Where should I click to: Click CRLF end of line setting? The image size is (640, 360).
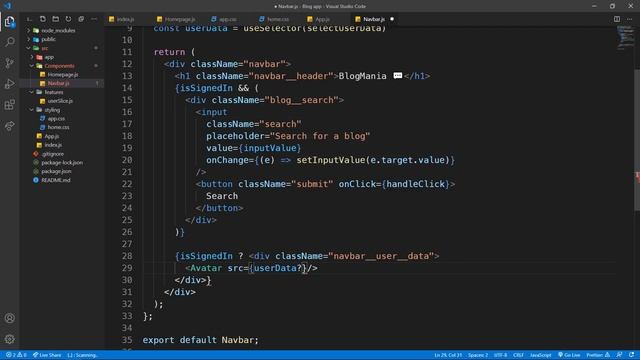(518, 355)
